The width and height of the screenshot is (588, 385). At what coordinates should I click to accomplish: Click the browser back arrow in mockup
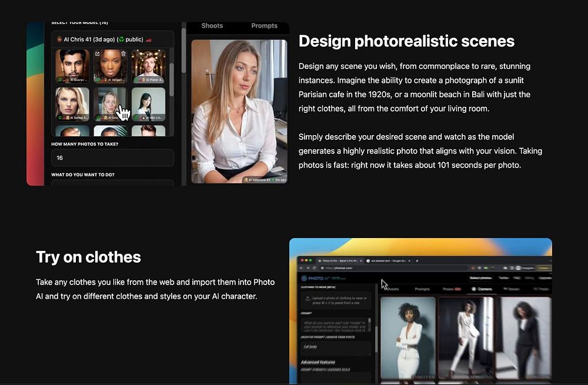tap(301, 268)
